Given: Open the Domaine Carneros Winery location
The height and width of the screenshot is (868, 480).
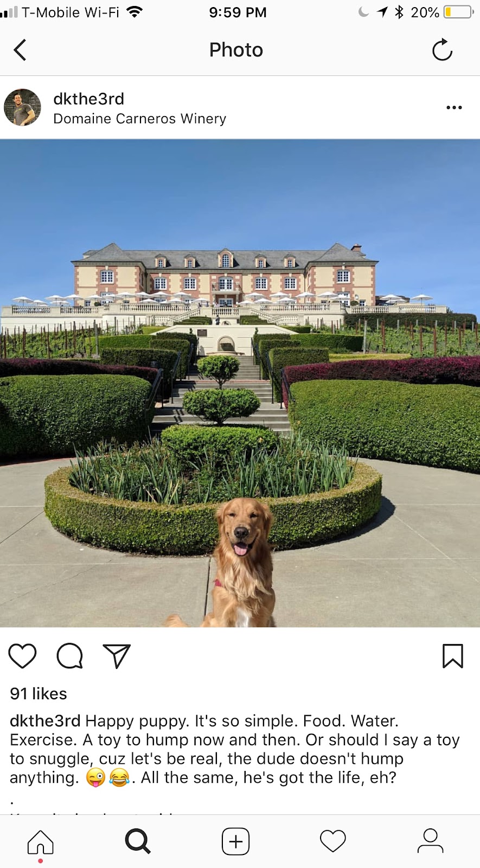Looking at the screenshot, I should click(140, 119).
